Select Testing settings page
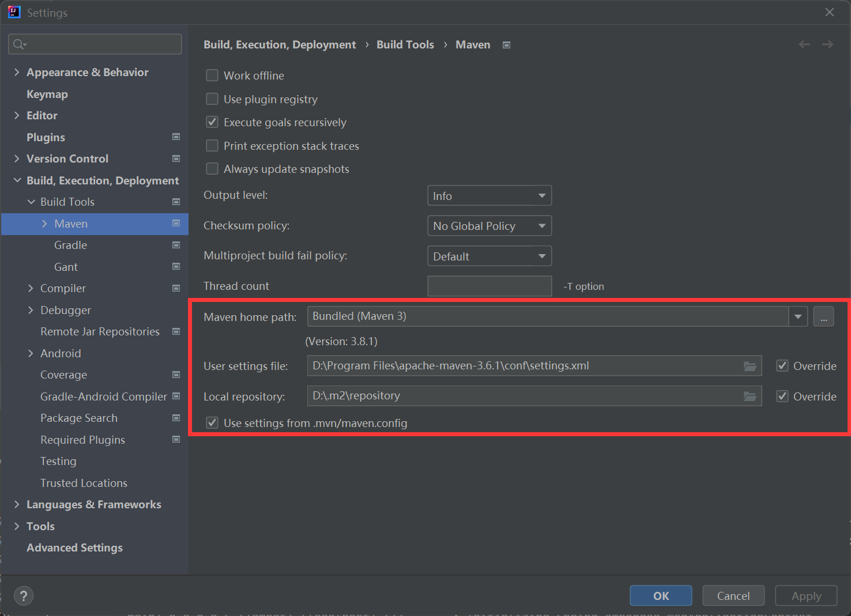This screenshot has height=616, width=851. pyautogui.click(x=58, y=461)
